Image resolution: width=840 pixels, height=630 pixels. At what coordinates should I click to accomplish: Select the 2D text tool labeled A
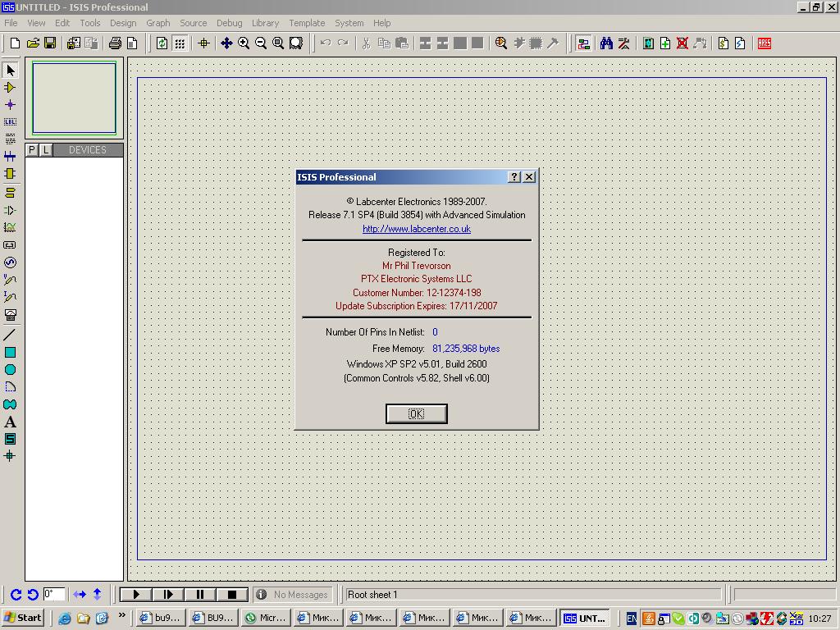[x=10, y=422]
